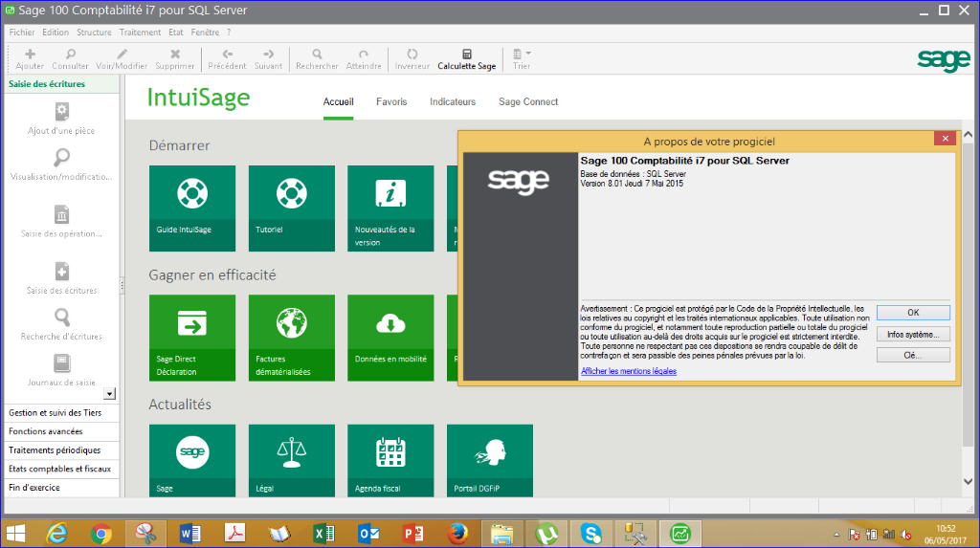
Task: Open the Tutoriel tile
Action: [x=291, y=208]
